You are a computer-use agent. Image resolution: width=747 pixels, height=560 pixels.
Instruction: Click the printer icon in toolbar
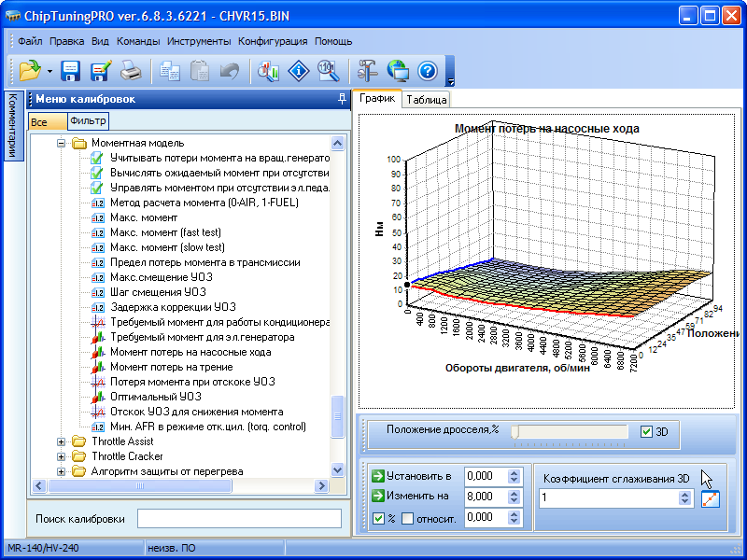click(x=131, y=70)
